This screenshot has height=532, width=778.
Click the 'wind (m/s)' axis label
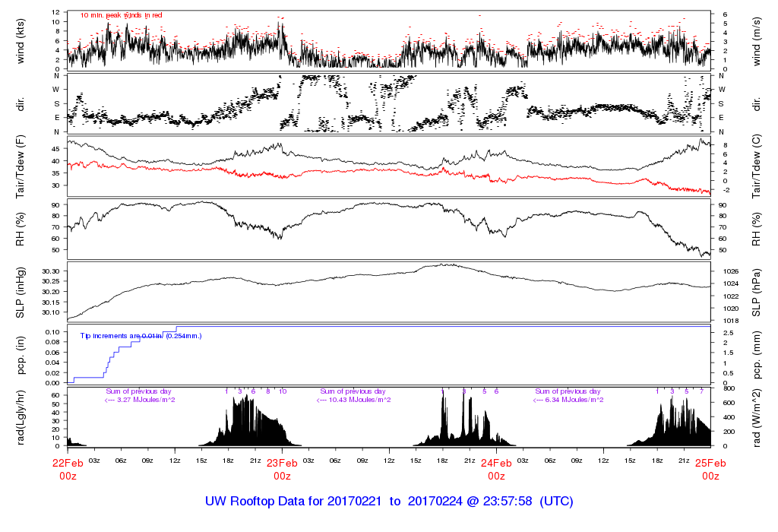coord(756,41)
